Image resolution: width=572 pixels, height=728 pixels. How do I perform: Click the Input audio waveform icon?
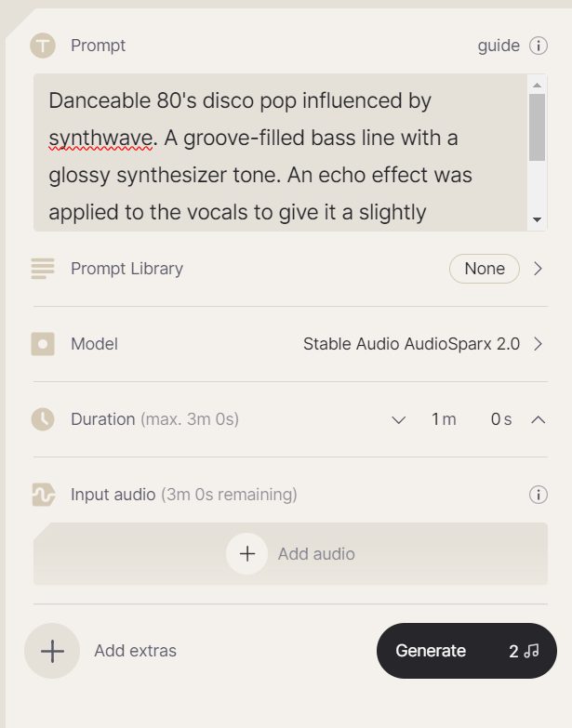coord(43,495)
